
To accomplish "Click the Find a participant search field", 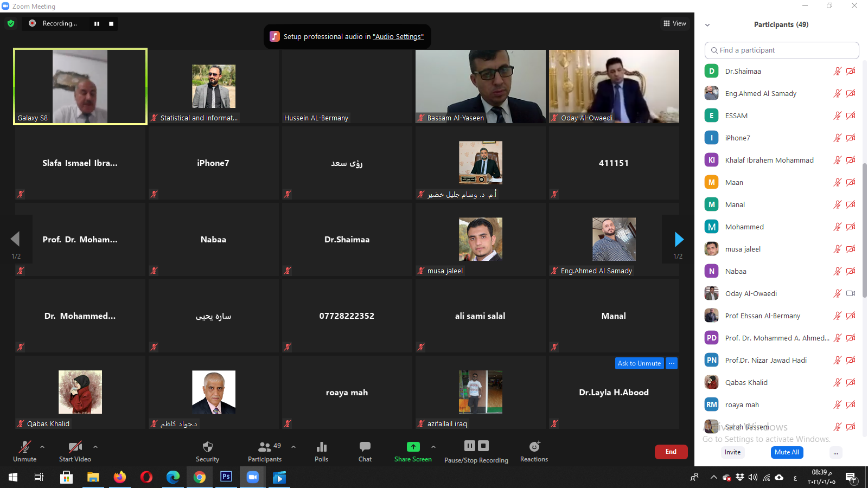I will point(781,50).
